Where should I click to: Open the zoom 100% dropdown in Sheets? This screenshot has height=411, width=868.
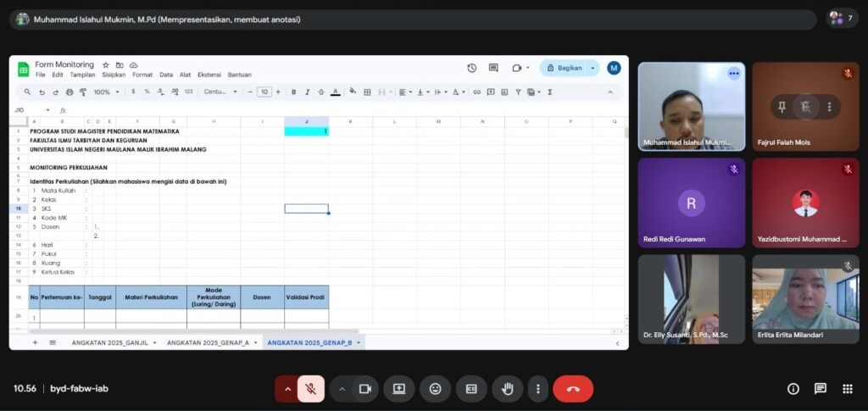click(105, 92)
